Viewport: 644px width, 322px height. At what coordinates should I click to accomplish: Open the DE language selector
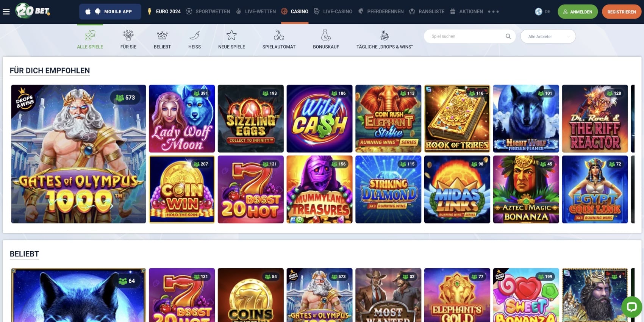click(x=542, y=12)
